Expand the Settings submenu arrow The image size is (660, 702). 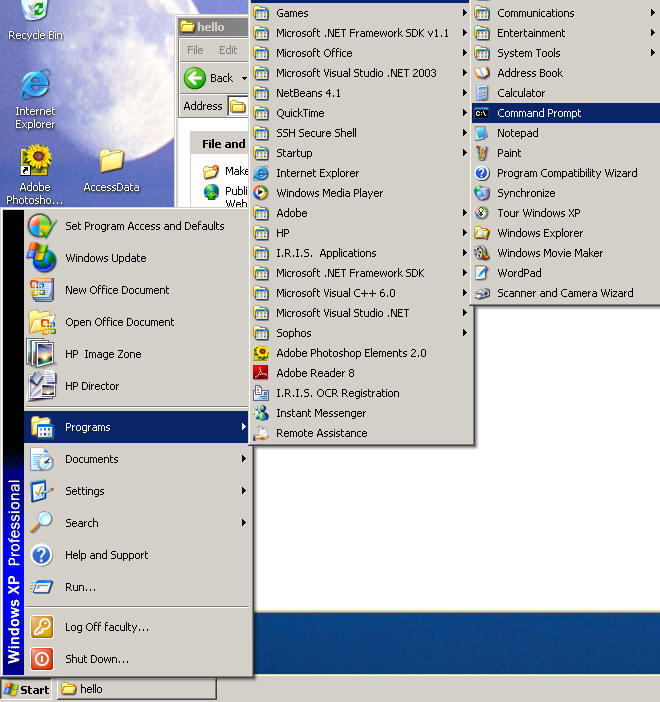[x=244, y=491]
